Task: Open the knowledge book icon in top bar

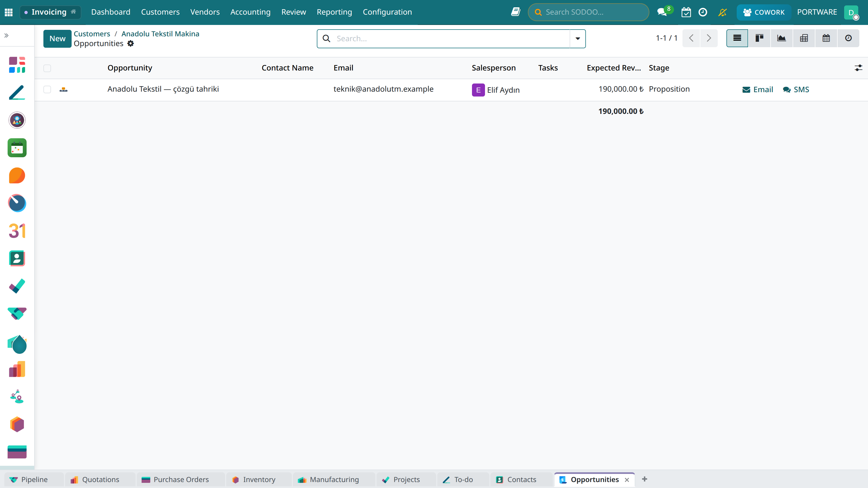Action: pyautogui.click(x=516, y=12)
